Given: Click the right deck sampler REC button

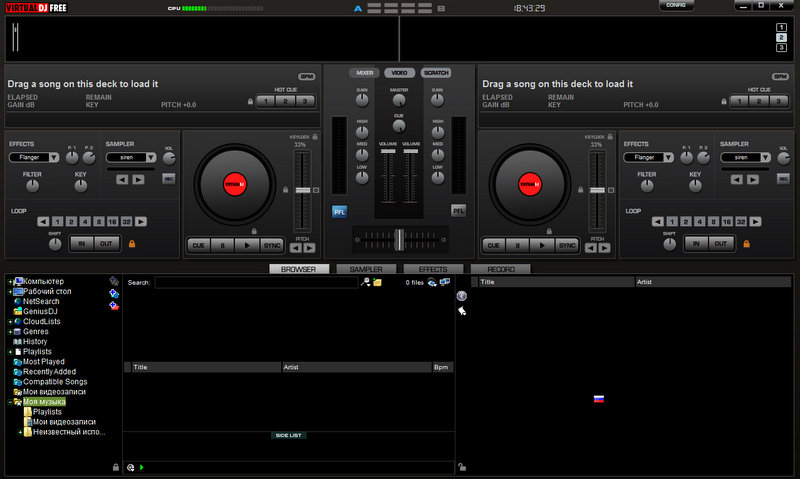Looking at the screenshot, I should [783, 179].
